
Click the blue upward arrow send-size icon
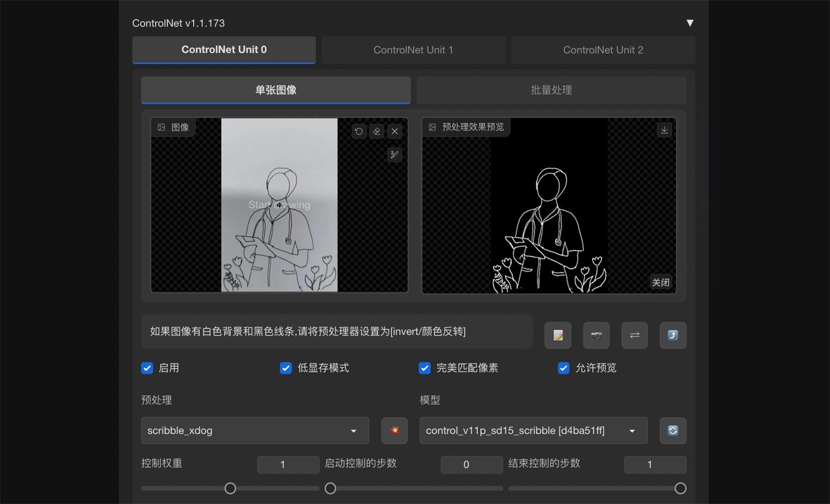tap(673, 335)
